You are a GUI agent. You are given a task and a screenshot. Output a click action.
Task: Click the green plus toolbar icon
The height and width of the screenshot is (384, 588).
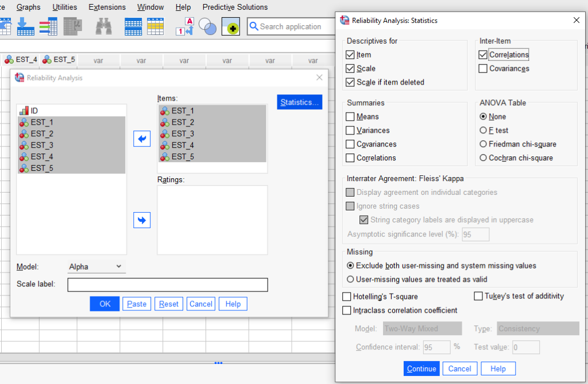pos(231,26)
